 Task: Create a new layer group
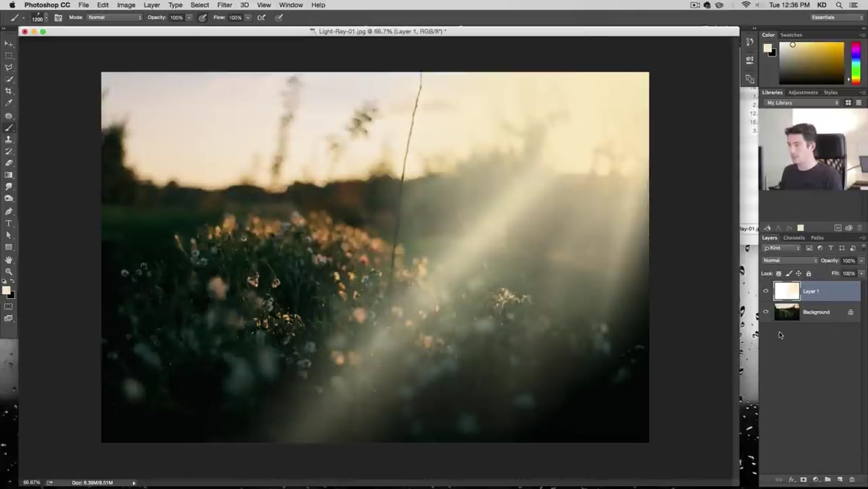click(827, 480)
